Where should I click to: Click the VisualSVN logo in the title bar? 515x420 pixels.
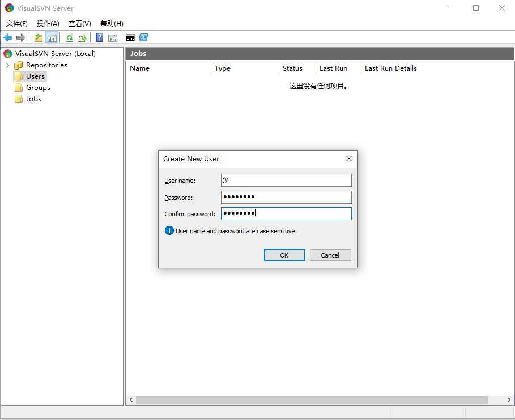(9, 8)
